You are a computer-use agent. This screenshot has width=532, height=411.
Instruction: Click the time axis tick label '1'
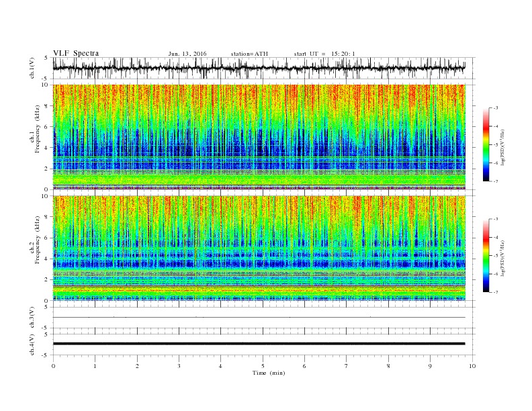tap(95, 366)
